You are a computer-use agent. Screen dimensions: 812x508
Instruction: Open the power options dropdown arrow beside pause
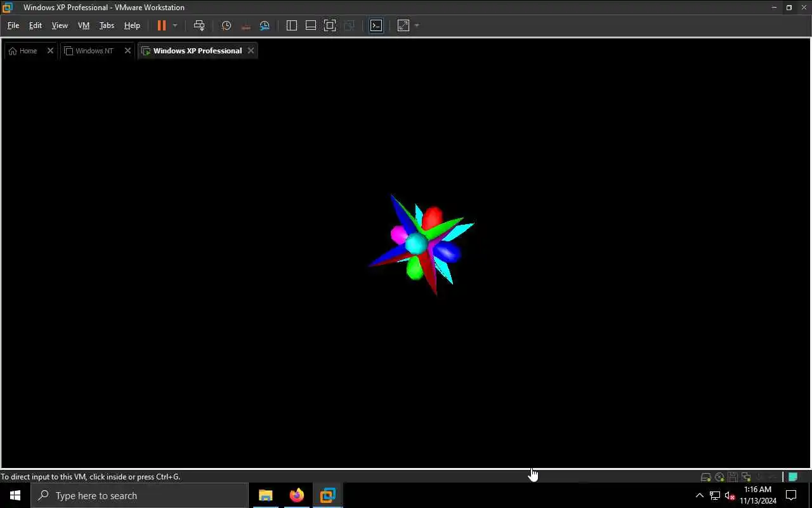pyautogui.click(x=175, y=25)
